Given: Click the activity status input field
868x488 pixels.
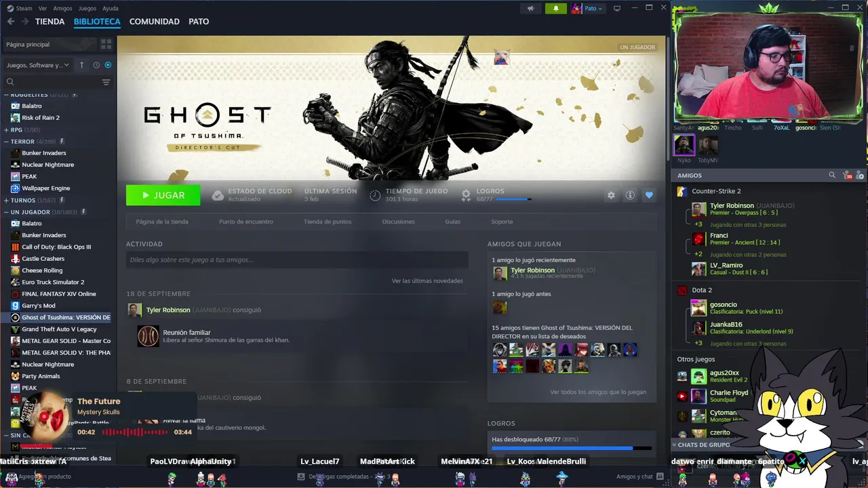Looking at the screenshot, I should [297, 260].
